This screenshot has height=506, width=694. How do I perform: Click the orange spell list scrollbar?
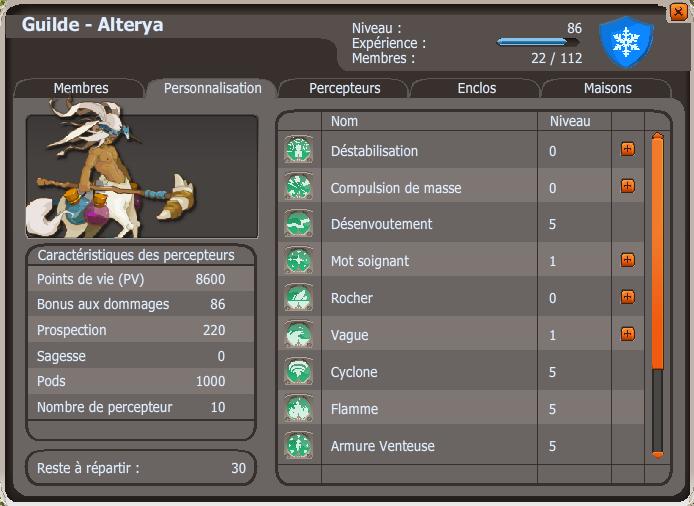tap(658, 252)
